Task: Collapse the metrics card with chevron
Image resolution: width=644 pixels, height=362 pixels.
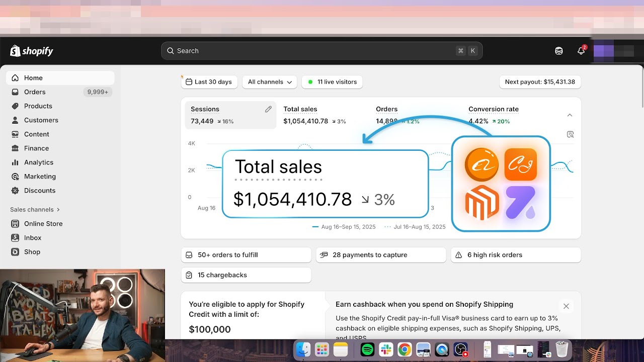Action: [570, 115]
